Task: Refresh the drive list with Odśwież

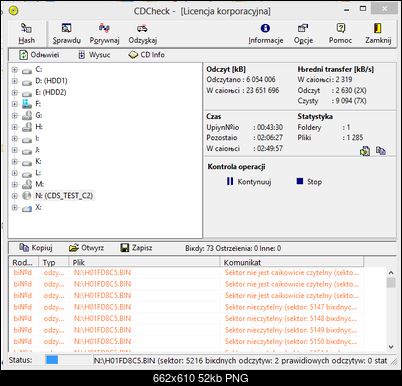Action: tap(39, 55)
